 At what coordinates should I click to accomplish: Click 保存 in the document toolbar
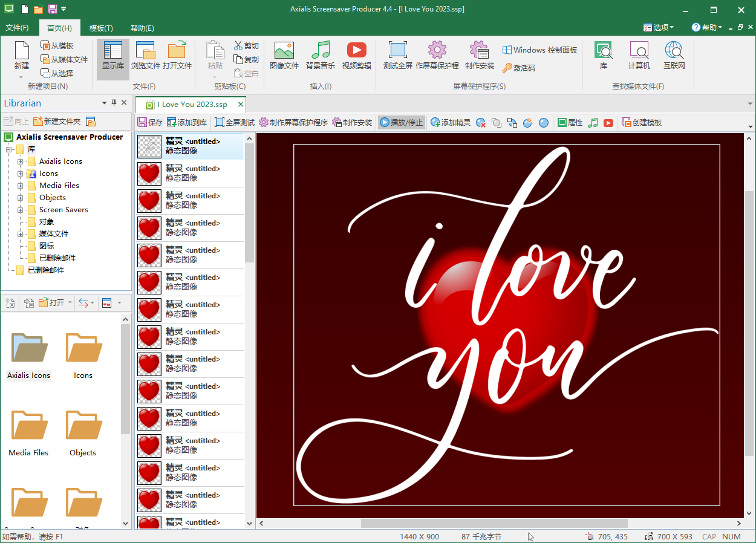[150, 122]
